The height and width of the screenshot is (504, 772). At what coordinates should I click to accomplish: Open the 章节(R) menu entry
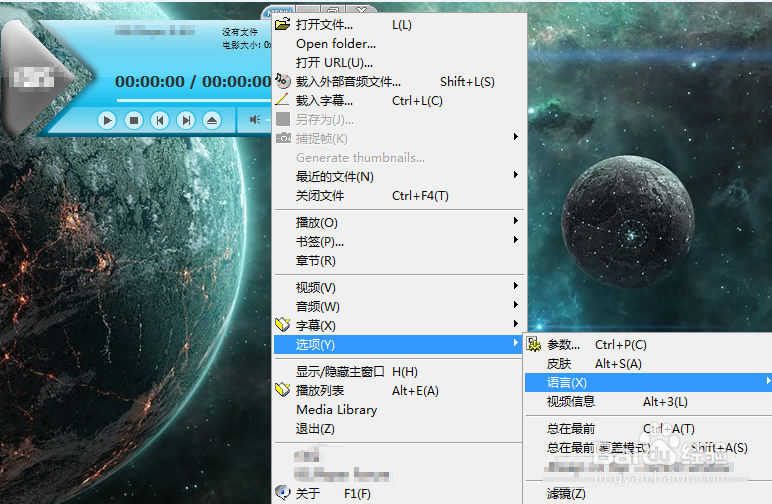(399, 261)
